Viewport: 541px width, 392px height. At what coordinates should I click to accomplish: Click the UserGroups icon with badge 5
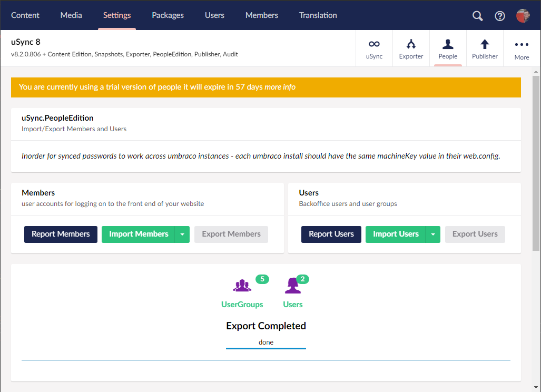242,285
